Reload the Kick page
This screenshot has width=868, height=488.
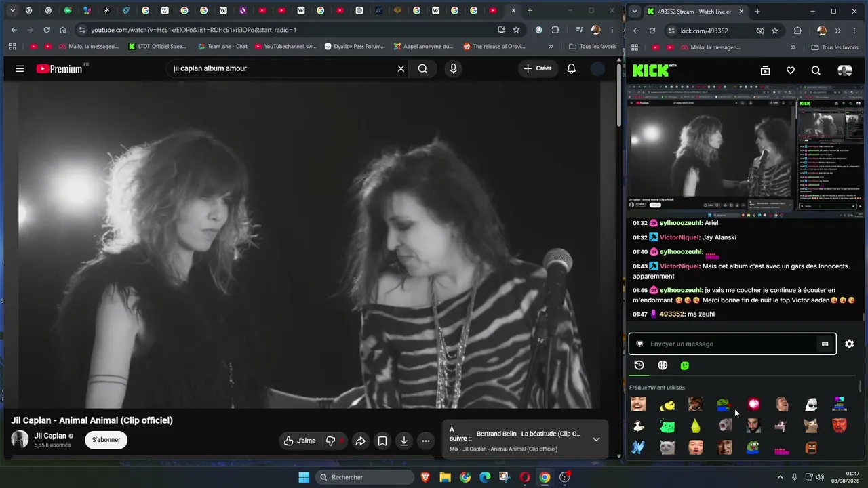(652, 30)
